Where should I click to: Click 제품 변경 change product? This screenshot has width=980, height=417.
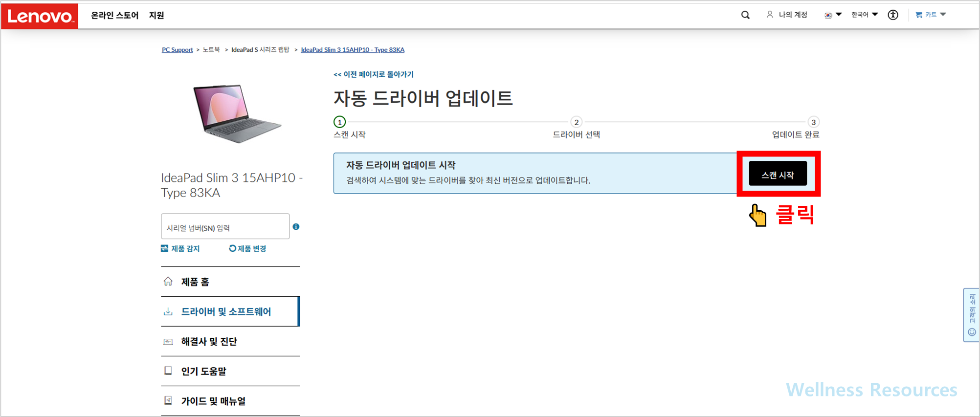coord(247,248)
